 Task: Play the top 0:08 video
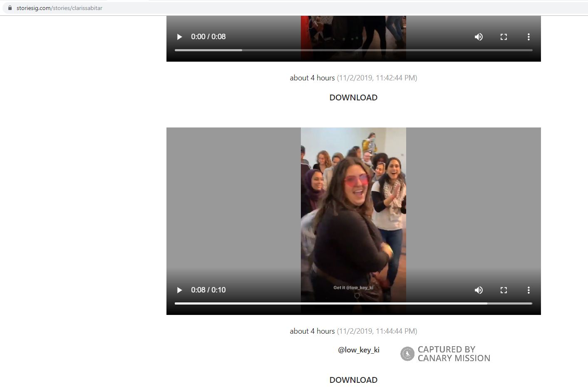(x=179, y=37)
